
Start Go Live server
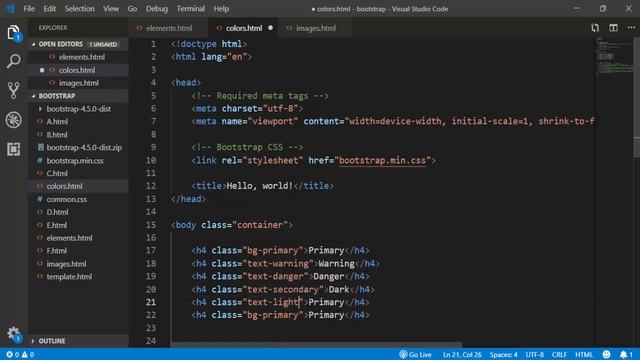coord(415,354)
